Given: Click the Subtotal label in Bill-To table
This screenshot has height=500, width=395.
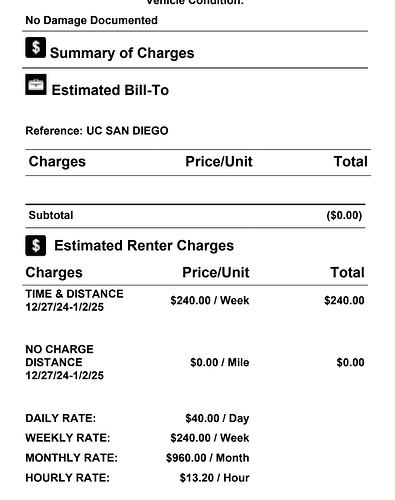Looking at the screenshot, I should (51, 215).
